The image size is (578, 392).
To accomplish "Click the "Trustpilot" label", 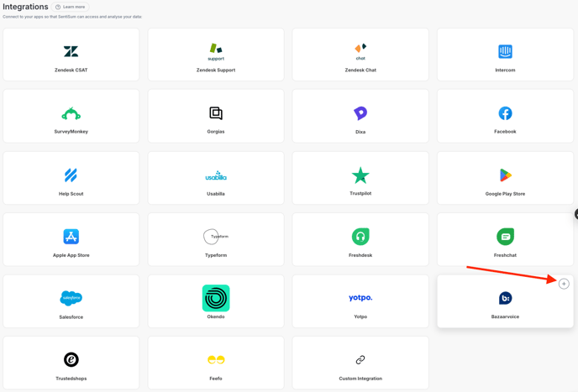I will click(360, 193).
